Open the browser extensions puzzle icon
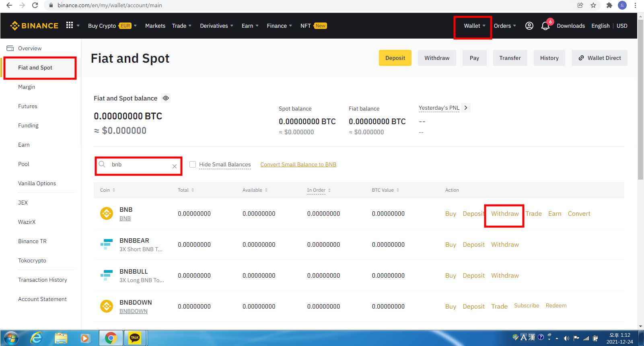Screen dimensions: 644x346 point(609,5)
